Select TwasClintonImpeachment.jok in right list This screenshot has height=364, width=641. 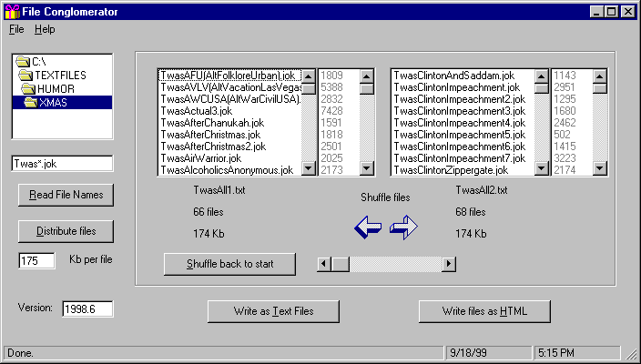point(463,87)
